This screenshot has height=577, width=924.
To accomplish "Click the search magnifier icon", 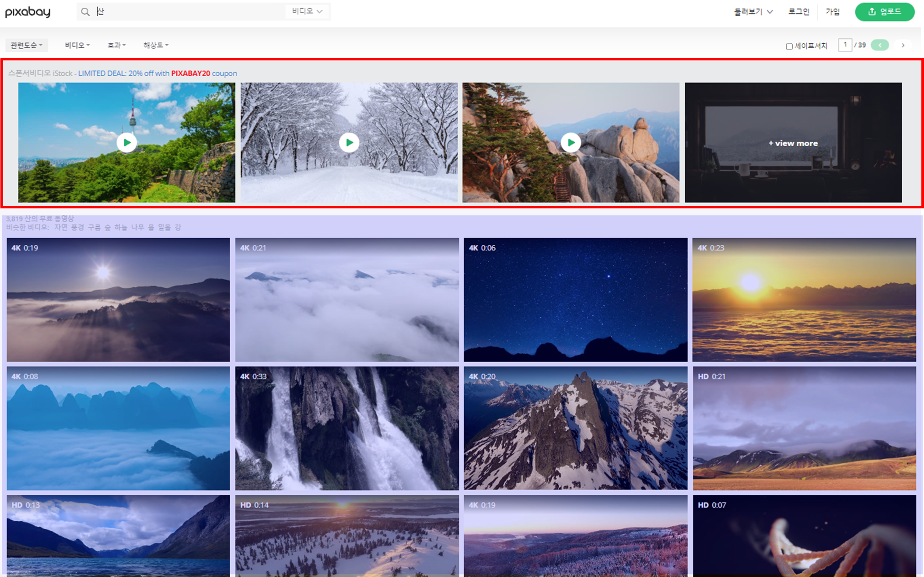I will (85, 12).
